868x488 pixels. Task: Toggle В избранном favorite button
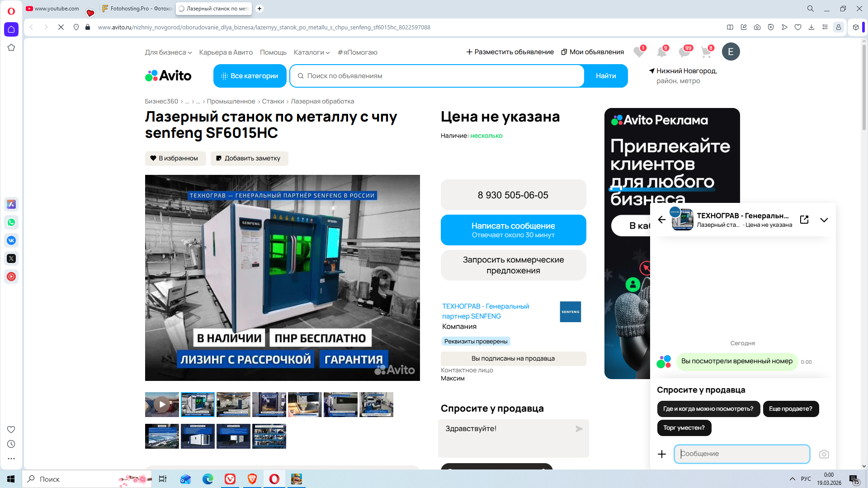tap(175, 158)
